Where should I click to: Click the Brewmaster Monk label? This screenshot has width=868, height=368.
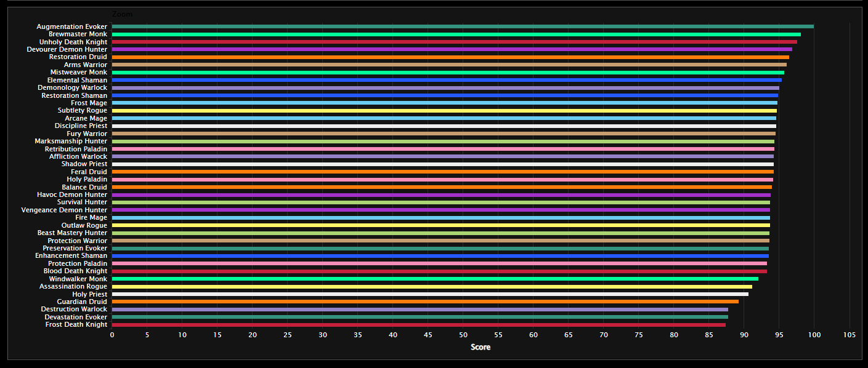[78, 34]
